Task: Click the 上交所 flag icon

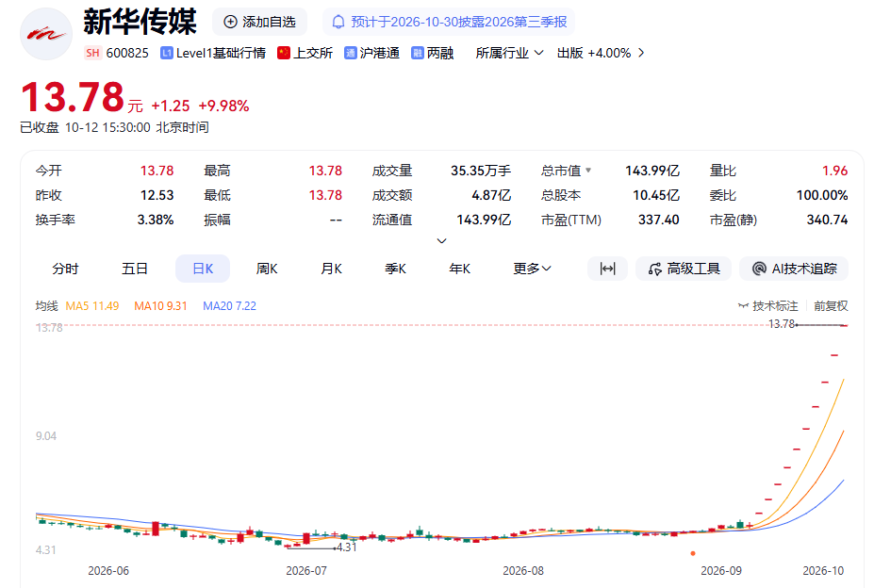Action: tap(284, 53)
